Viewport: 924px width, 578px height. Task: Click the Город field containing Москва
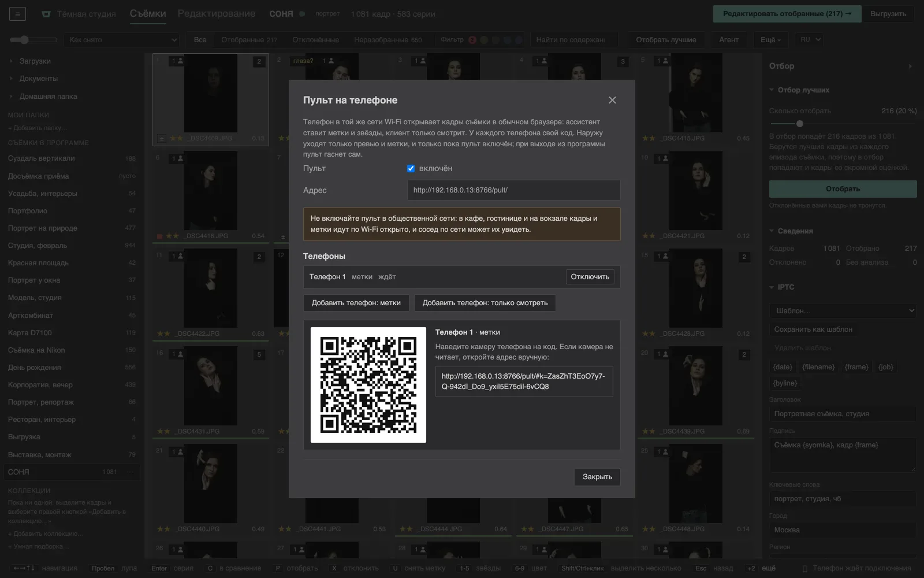(x=843, y=530)
